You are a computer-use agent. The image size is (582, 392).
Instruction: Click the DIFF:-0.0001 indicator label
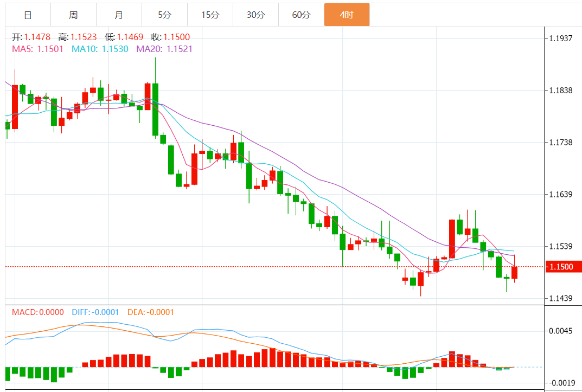(x=95, y=312)
